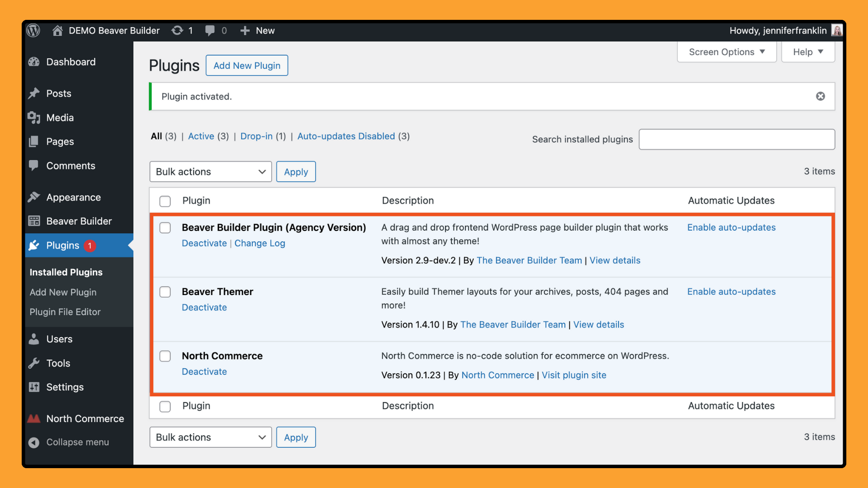Image resolution: width=868 pixels, height=488 pixels.
Task: Deactivate North Commerce plugin
Action: [x=204, y=371]
